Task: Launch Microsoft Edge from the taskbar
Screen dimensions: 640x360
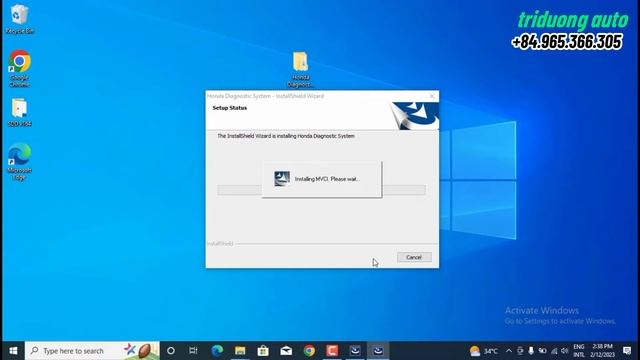Action: (217, 351)
